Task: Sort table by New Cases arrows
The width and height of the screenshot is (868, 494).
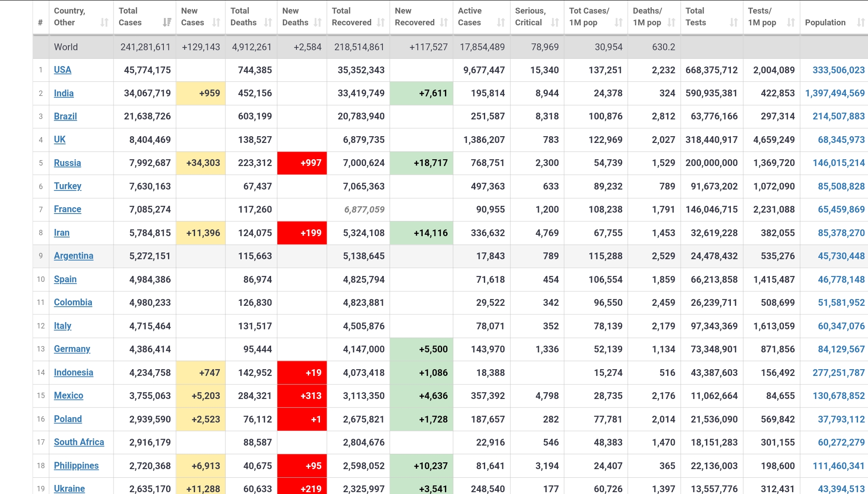Action: [216, 22]
